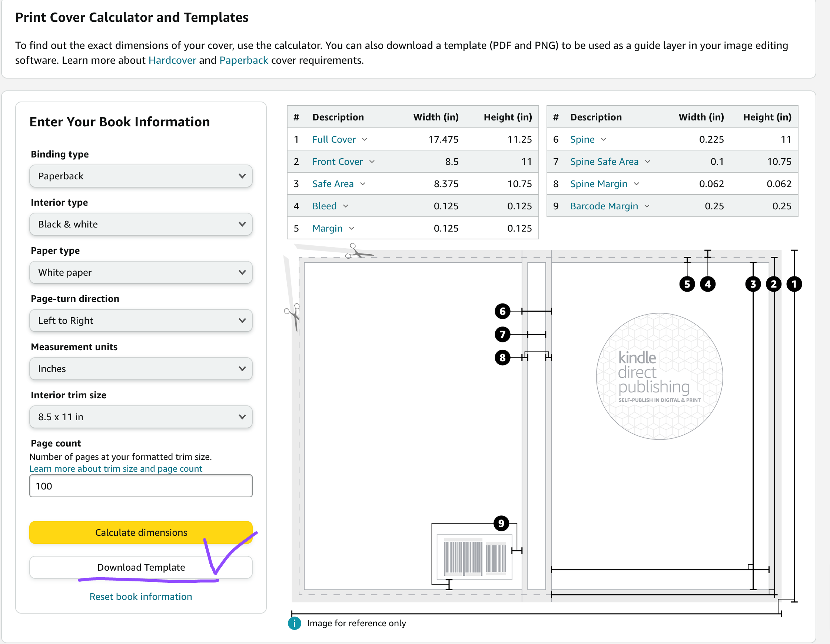Open the Hardcover requirements link

click(x=172, y=60)
